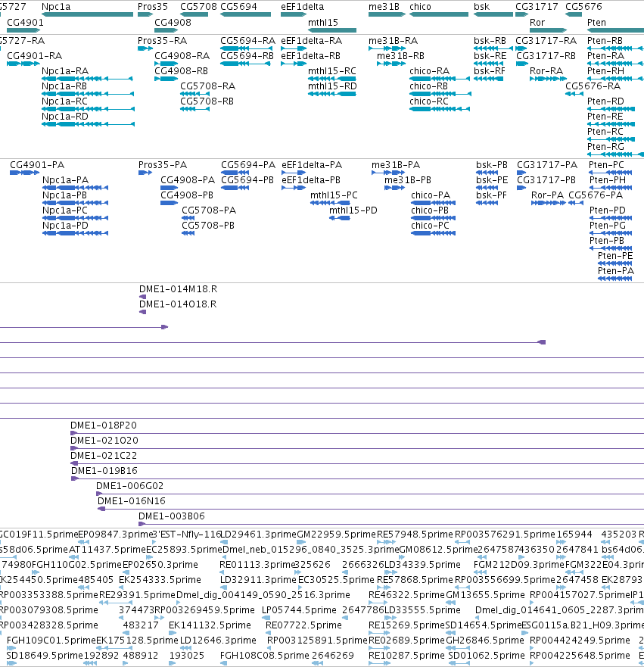This screenshot has width=644, height=667.
Task: Select the CG5676-RA transcript
Action: tap(574, 94)
